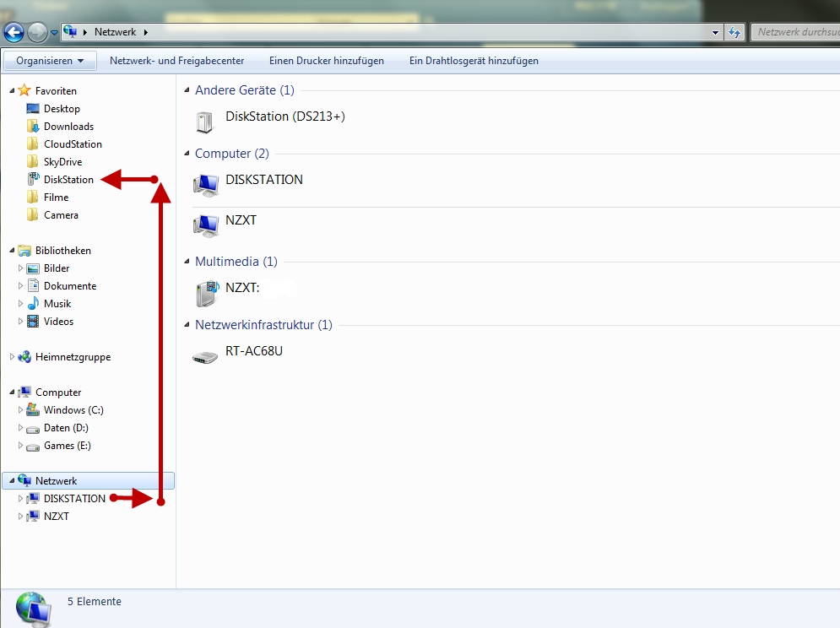840x628 pixels.
Task: Click the Computer (2) group header
Action: (232, 154)
